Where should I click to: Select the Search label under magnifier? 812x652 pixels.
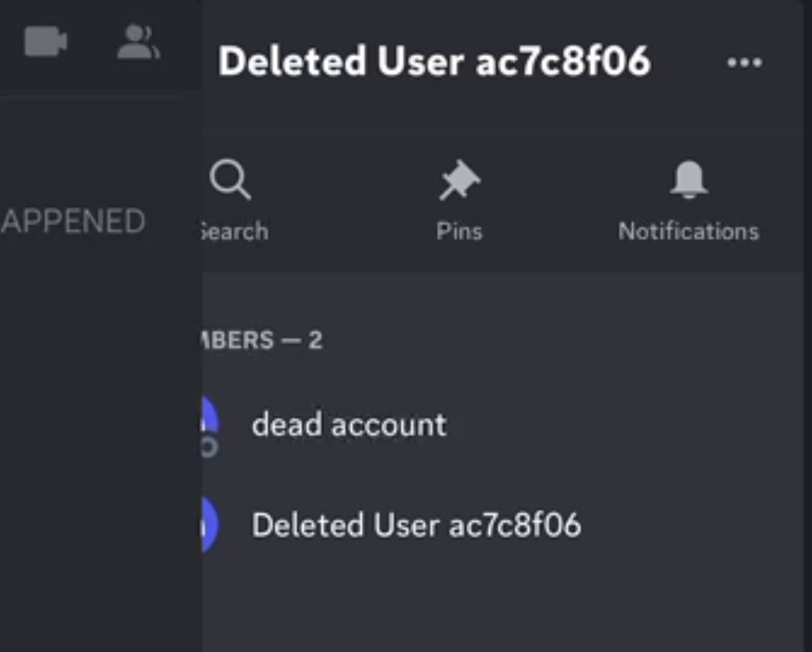click(235, 231)
